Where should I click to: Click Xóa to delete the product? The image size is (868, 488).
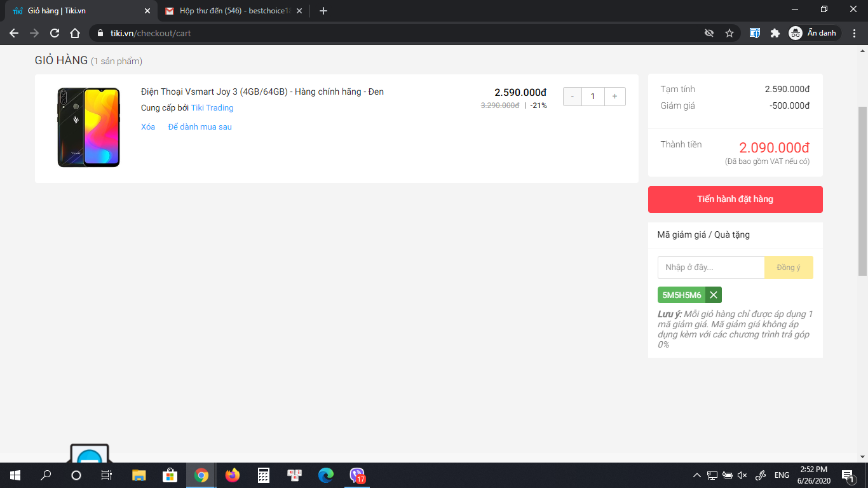(148, 127)
